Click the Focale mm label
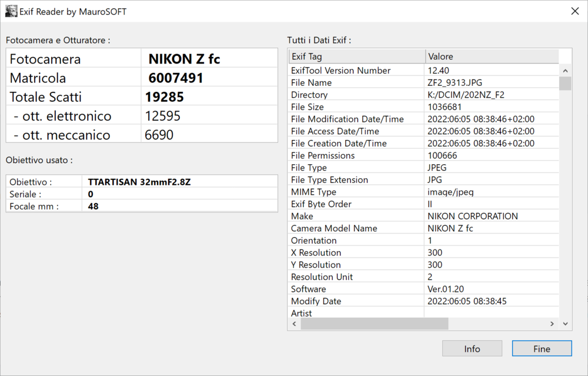The image size is (588, 376). [34, 206]
